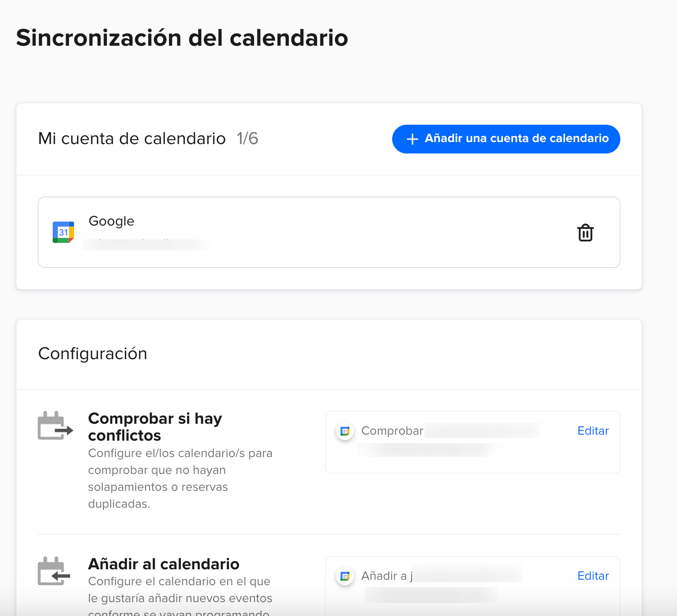The width and height of the screenshot is (677, 616).
Task: Click small Google Calendar icon beside Comprobar
Action: tap(345, 431)
